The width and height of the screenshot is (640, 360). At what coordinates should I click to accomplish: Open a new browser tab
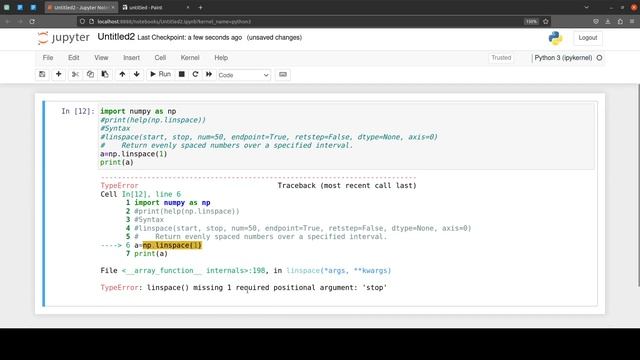point(200,7)
